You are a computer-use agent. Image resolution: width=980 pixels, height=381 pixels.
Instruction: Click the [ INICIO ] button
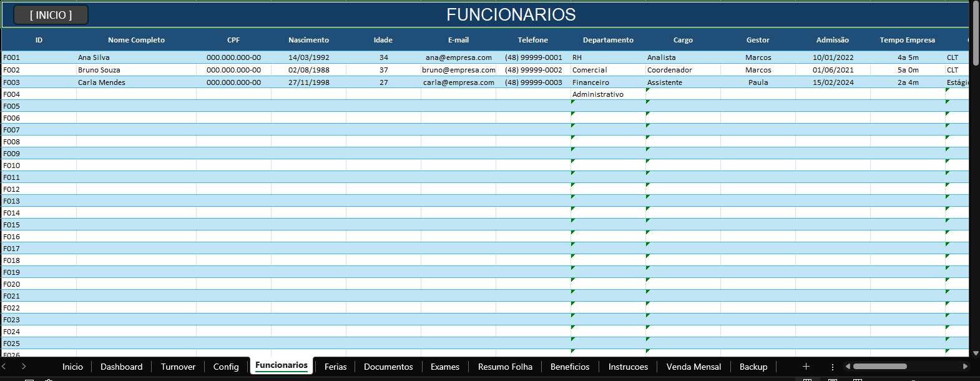tap(51, 15)
